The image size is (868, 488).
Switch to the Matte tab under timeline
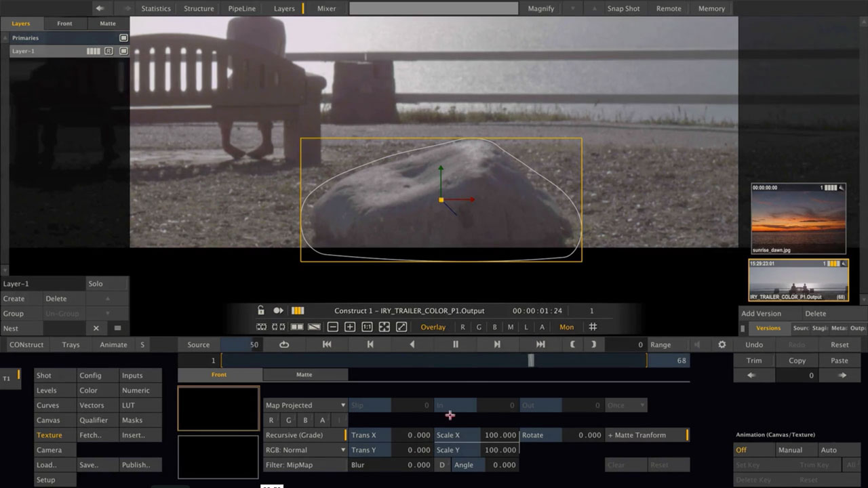click(304, 374)
